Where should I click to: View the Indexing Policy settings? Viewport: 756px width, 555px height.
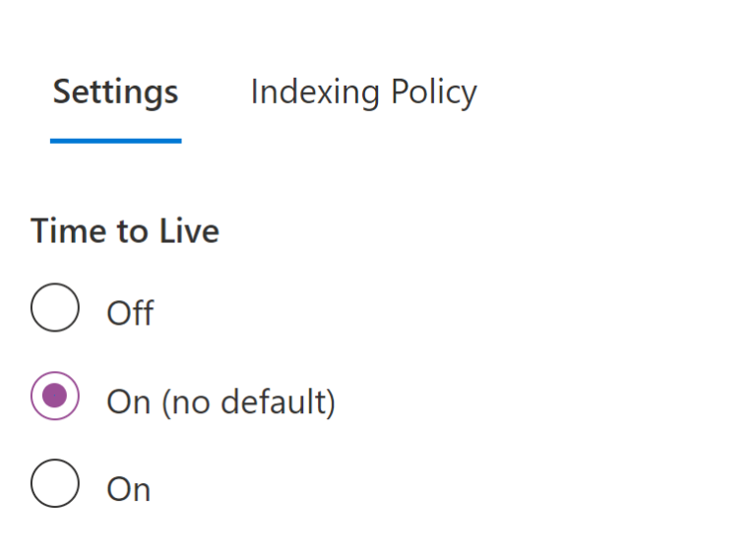click(363, 92)
